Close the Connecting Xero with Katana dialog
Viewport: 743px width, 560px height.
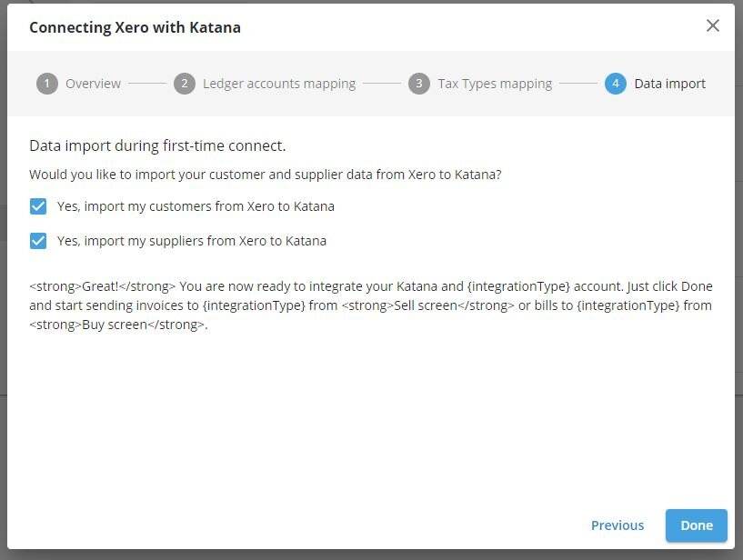point(713,25)
